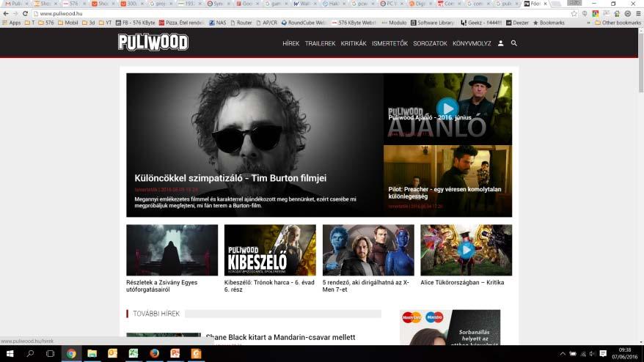Screen dimensions: 644x362
Task: Click the Kibeszélő thumbnail image
Action: pos(270,250)
